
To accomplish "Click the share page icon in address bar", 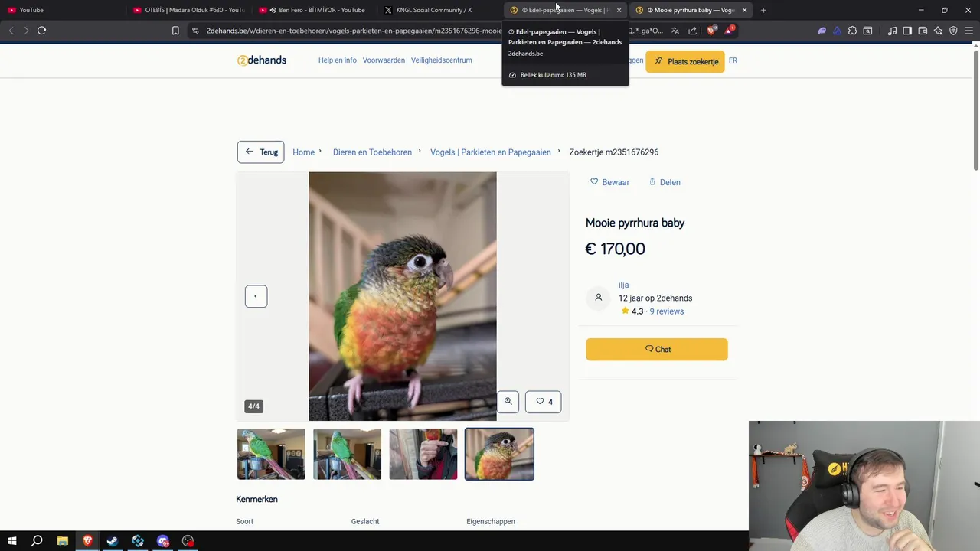I will tap(693, 31).
